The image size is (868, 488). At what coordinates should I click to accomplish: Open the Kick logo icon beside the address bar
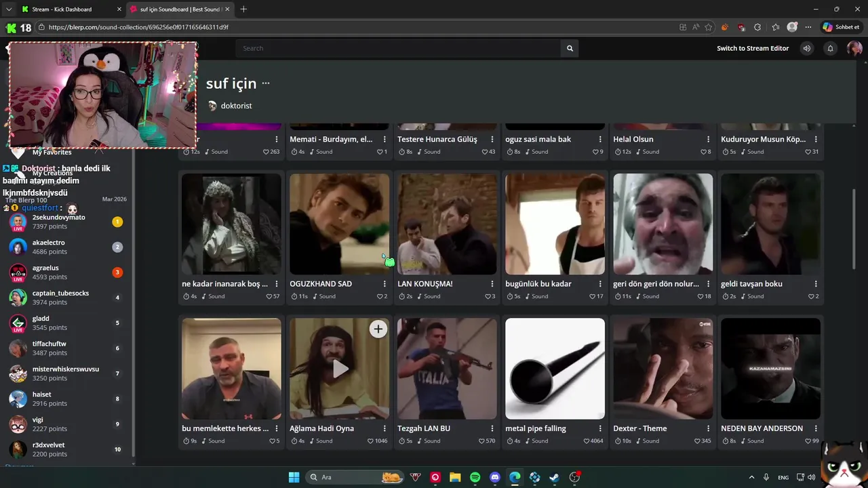pos(11,28)
